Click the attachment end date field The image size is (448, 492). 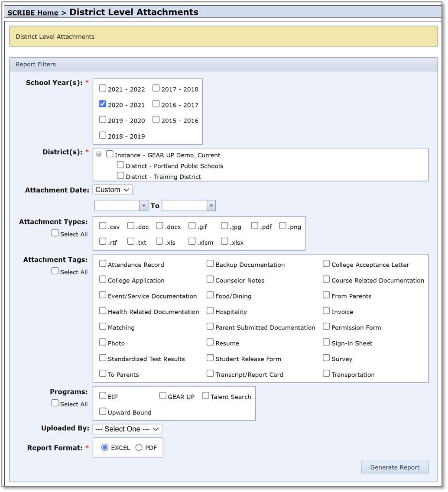click(x=184, y=206)
